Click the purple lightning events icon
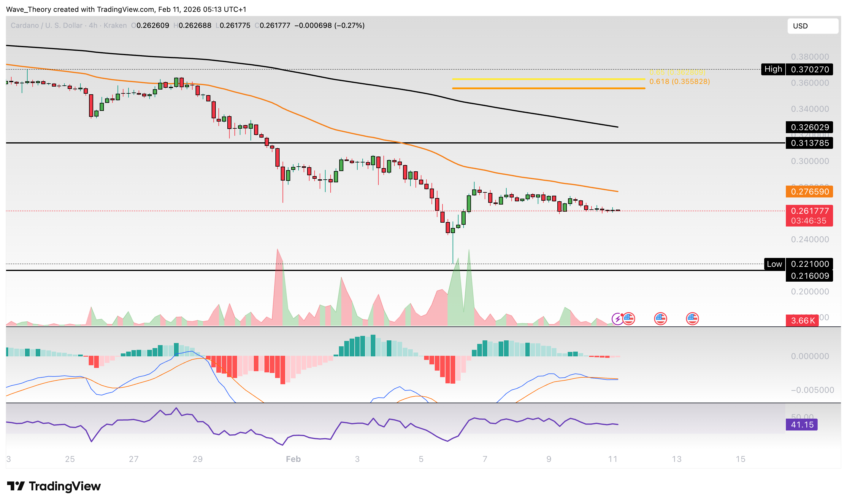 (618, 319)
